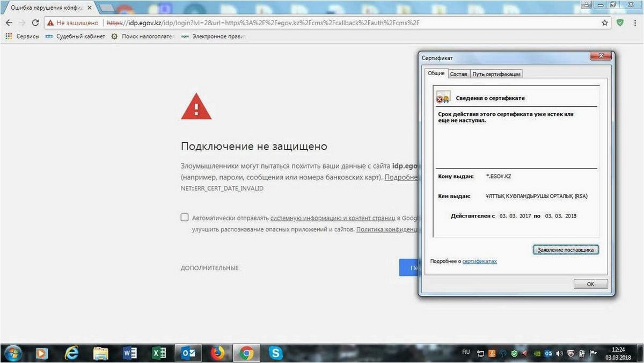Open the Электронное прави bookmark
Viewport: 644px width, 363px height.
(x=213, y=37)
